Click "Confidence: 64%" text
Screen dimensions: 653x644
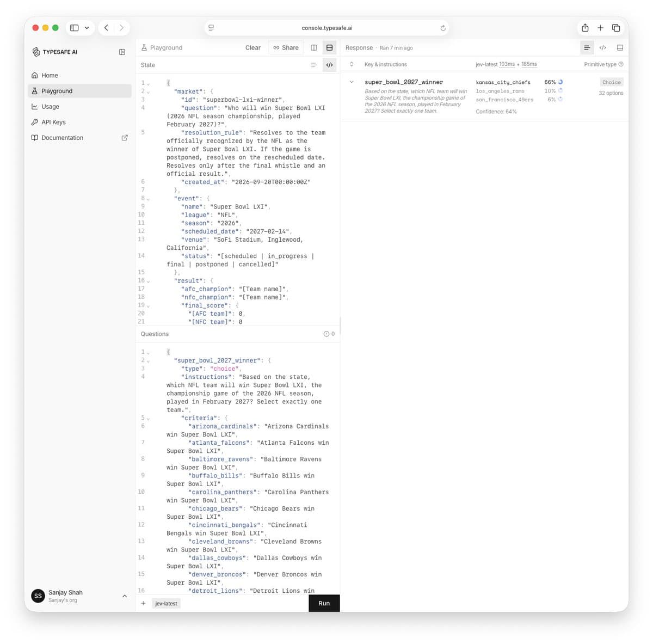pyautogui.click(x=496, y=112)
